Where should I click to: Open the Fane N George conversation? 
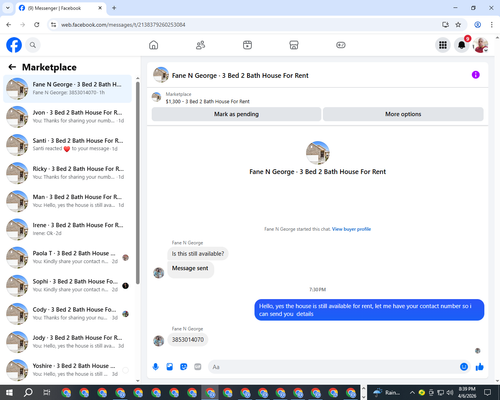point(67,89)
